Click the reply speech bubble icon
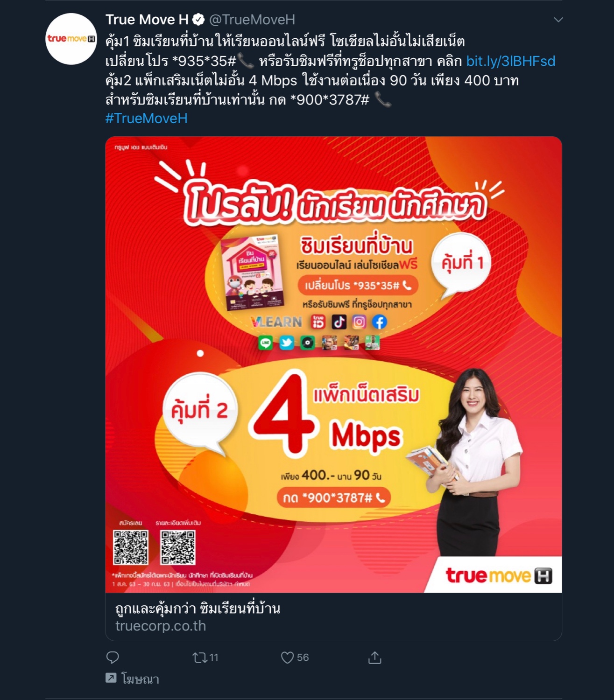This screenshot has width=614, height=700. click(x=113, y=658)
